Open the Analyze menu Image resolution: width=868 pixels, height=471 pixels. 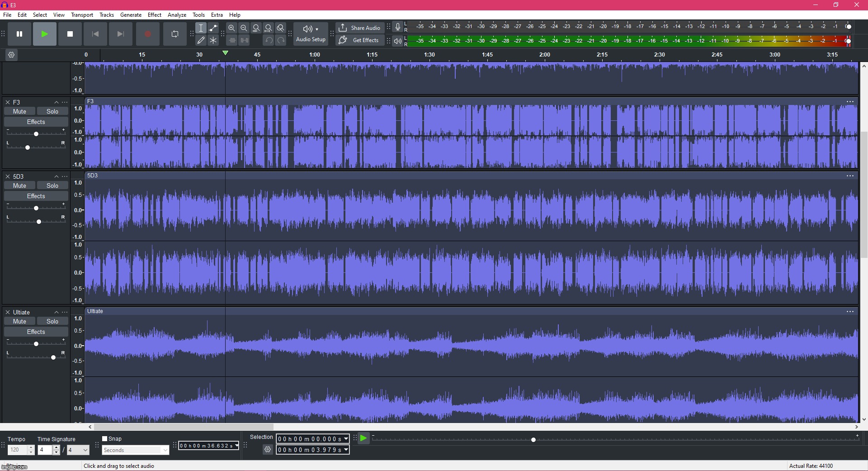[177, 15]
